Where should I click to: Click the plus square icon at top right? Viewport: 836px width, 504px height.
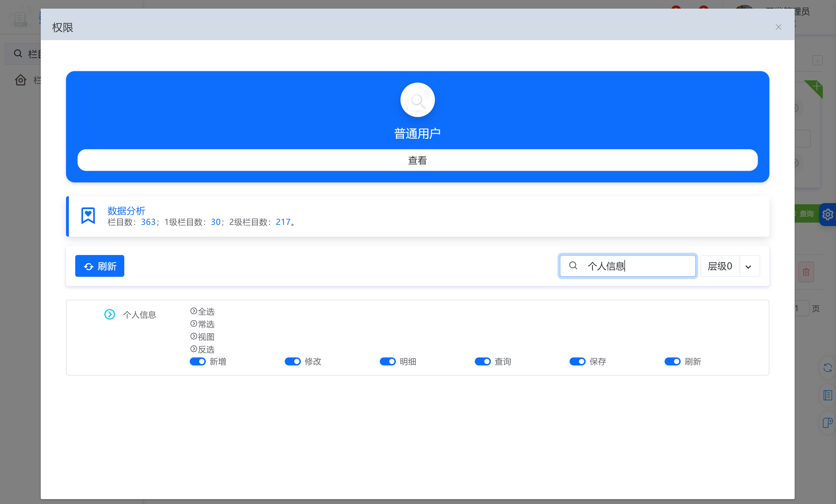tap(818, 60)
